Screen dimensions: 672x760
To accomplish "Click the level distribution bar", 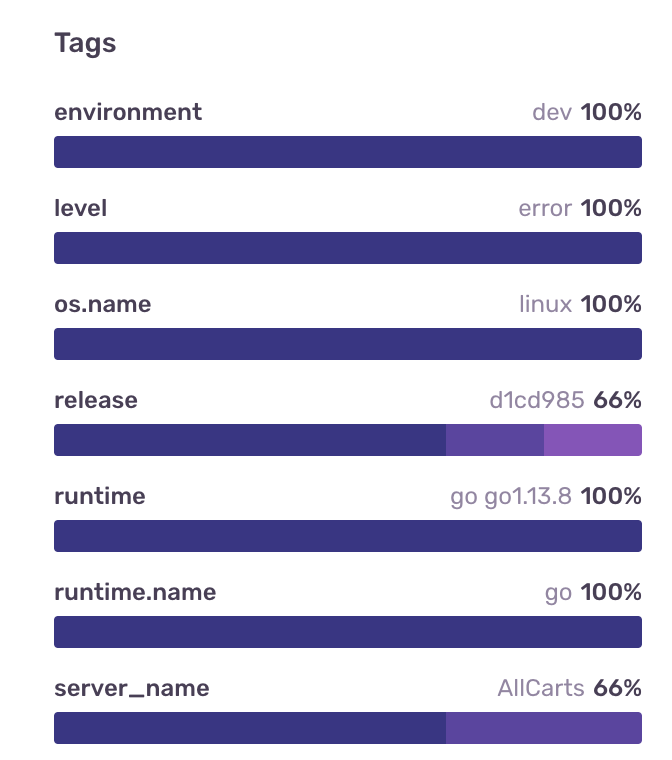I will point(347,248).
